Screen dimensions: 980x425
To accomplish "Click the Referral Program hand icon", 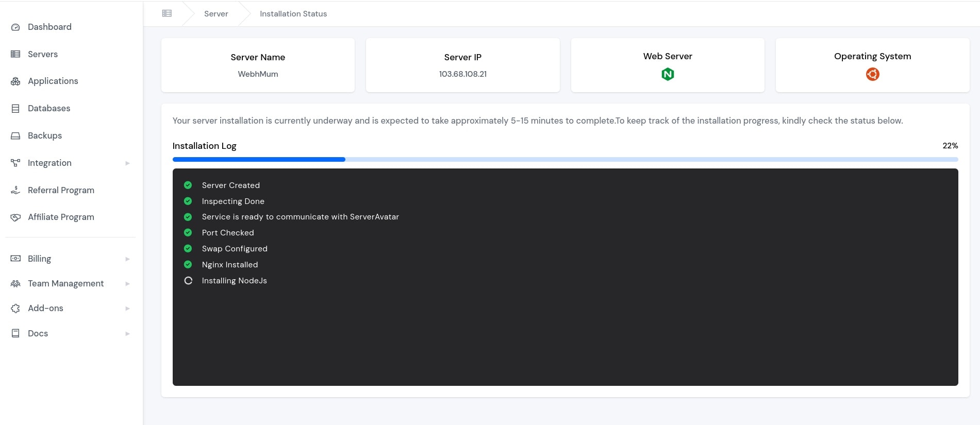I will [15, 190].
